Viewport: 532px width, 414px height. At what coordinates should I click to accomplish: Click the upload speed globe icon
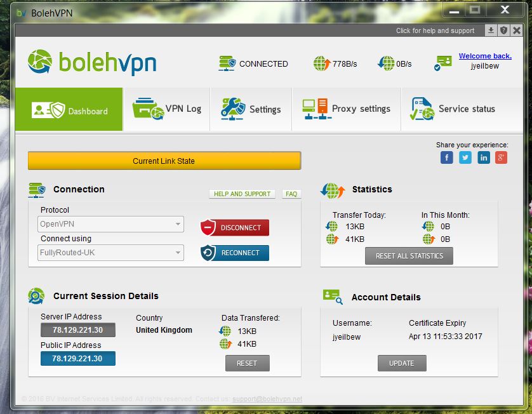[x=322, y=63]
